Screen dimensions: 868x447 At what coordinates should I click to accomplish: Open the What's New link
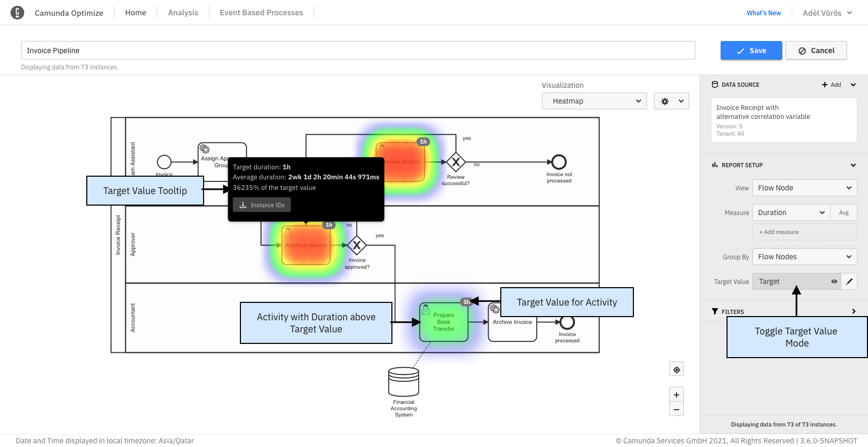[763, 13]
